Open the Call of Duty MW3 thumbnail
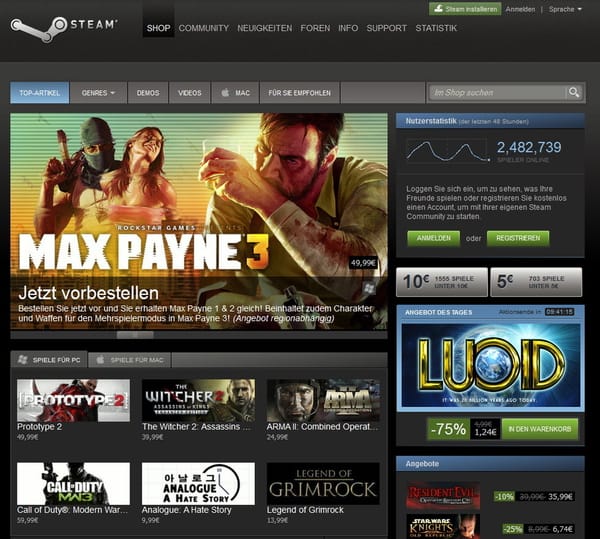Screen dimensions: 600x539 click(x=73, y=484)
